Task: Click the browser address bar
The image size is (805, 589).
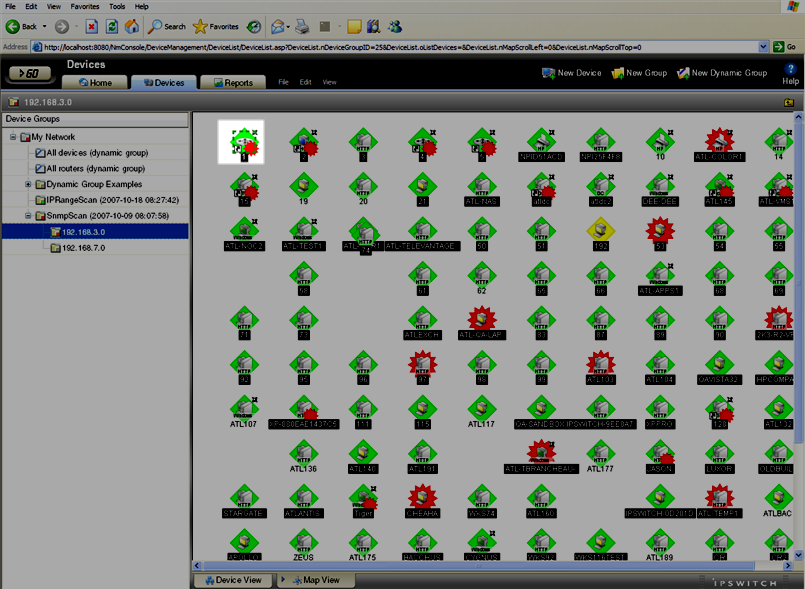Action: [400, 47]
